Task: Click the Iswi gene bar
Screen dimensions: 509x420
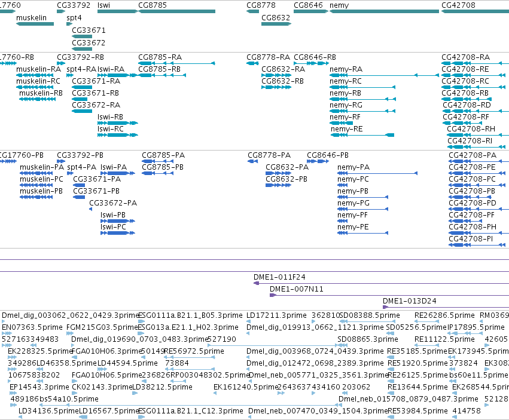Action: tap(118, 11)
